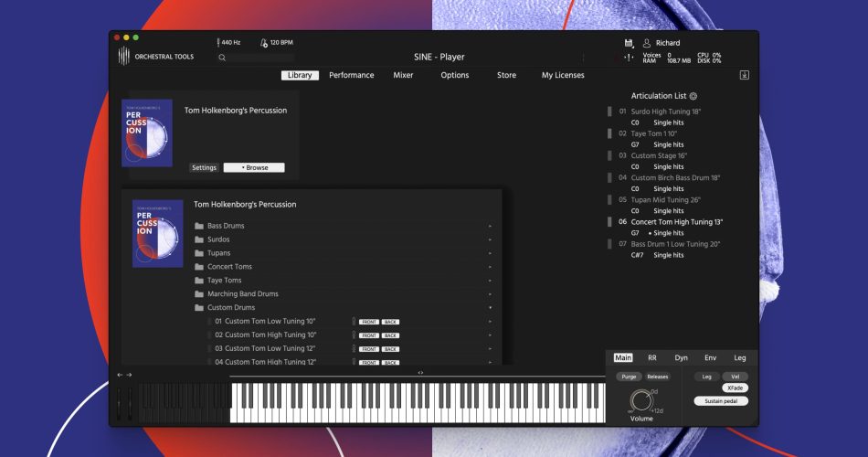Toggle Purge button in Main panel
The height and width of the screenshot is (457, 868).
click(x=629, y=377)
